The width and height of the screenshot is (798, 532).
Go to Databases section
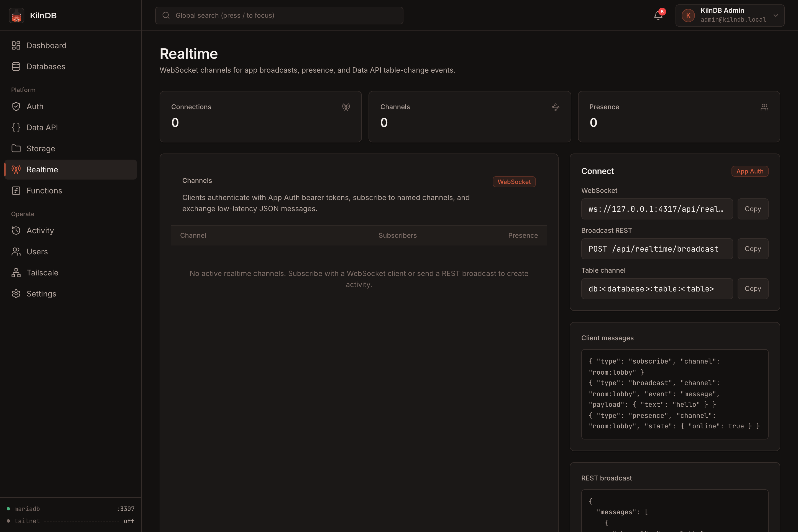pos(71,66)
